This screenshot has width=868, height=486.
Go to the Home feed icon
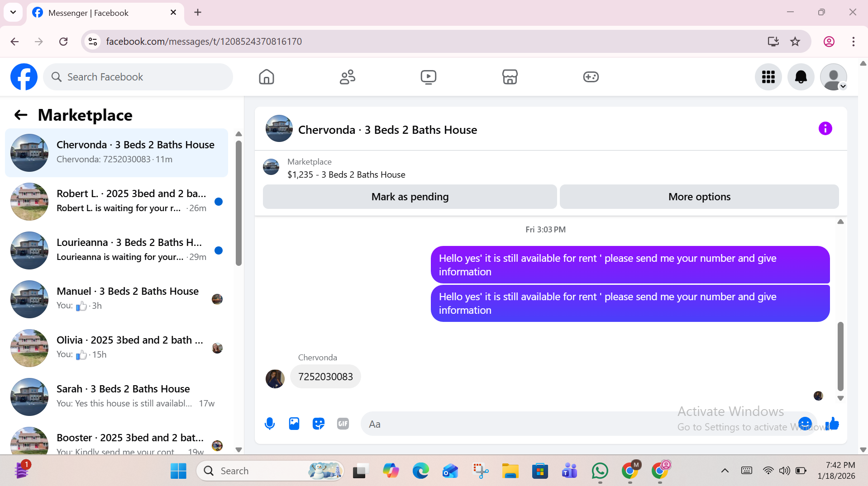pyautogui.click(x=267, y=77)
